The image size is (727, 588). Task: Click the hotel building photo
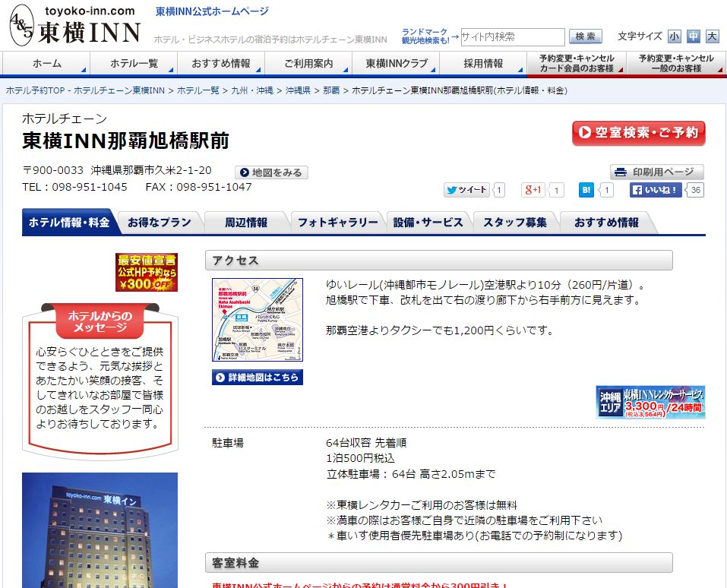tap(100, 530)
